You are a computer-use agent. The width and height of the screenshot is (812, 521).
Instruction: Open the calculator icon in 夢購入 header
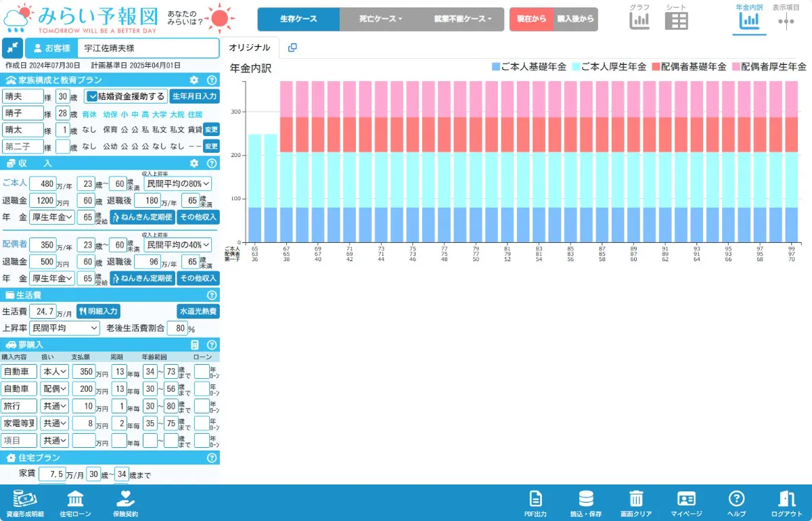pyautogui.click(x=195, y=344)
